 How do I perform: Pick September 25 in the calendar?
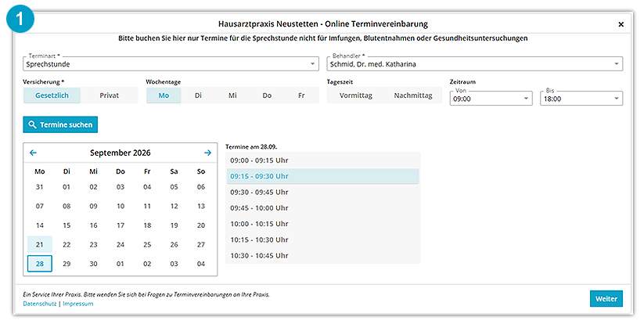147,244
